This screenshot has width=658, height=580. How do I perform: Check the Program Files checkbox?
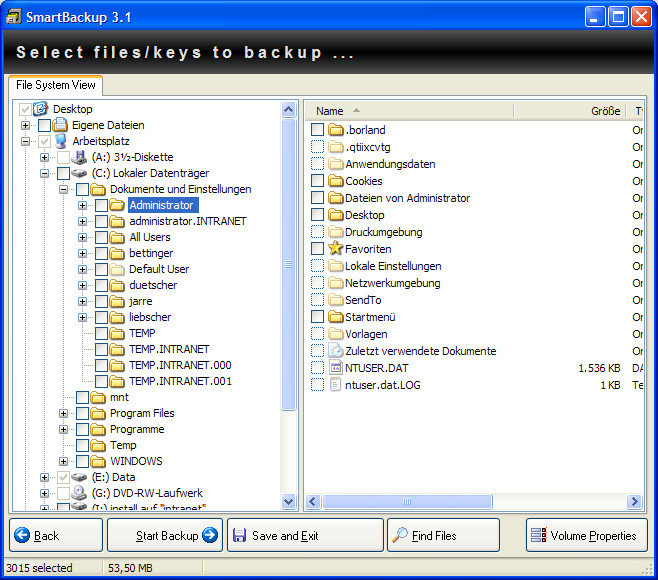[82, 413]
